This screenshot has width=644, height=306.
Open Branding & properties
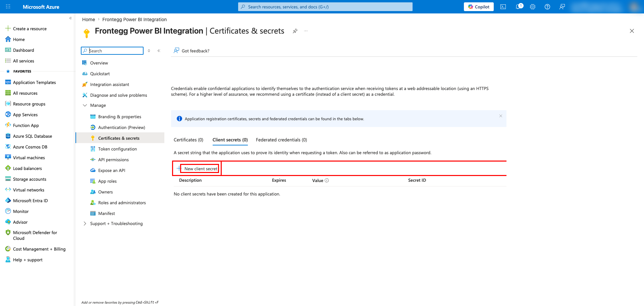(x=120, y=117)
